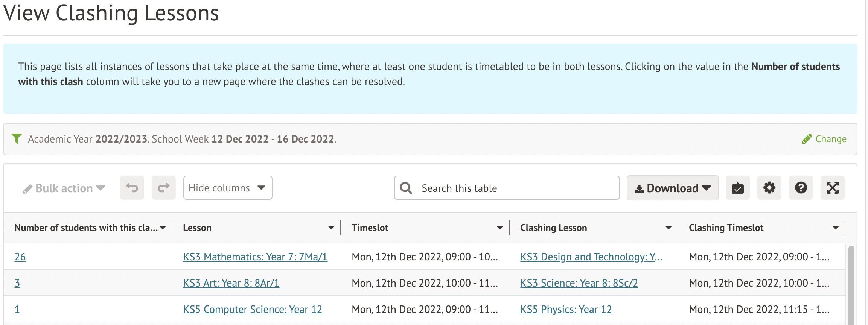Open Clashing Lesson column menu arrow

pos(668,228)
